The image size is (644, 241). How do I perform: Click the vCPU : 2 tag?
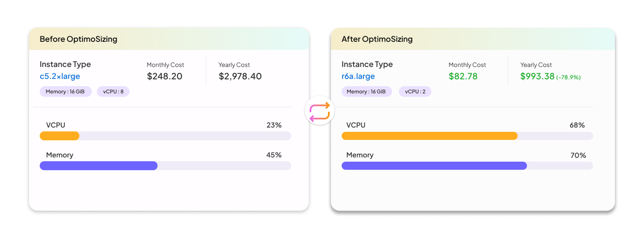(x=415, y=92)
